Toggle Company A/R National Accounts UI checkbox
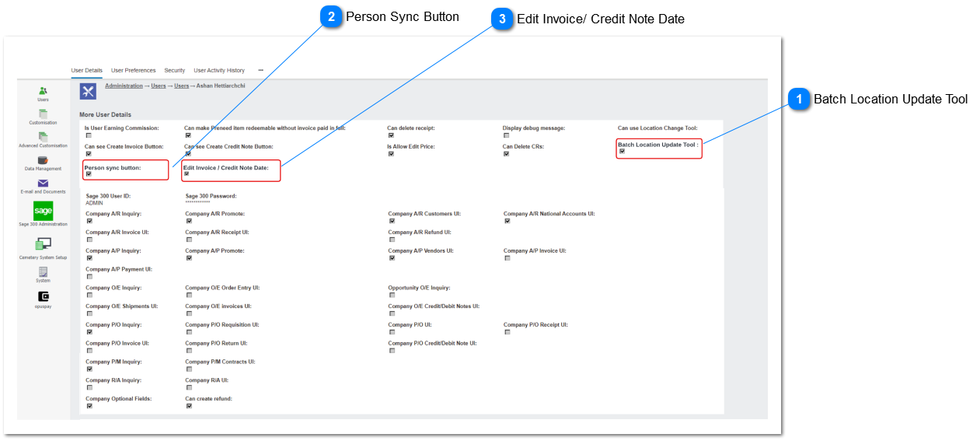This screenshot has height=441, width=980. [x=507, y=221]
